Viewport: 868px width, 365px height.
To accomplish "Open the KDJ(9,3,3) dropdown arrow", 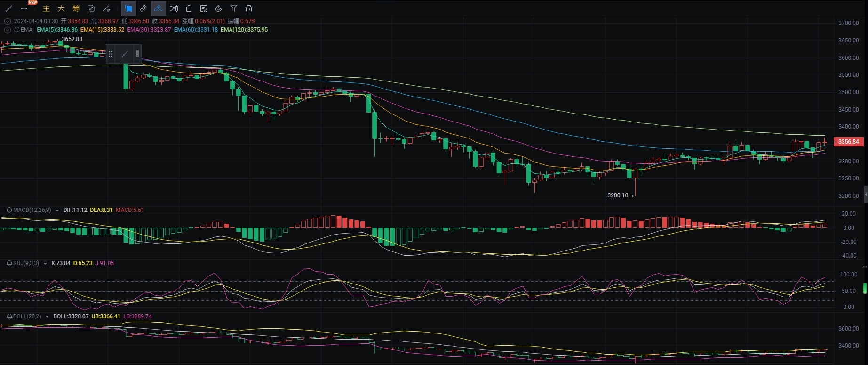I will pos(45,264).
